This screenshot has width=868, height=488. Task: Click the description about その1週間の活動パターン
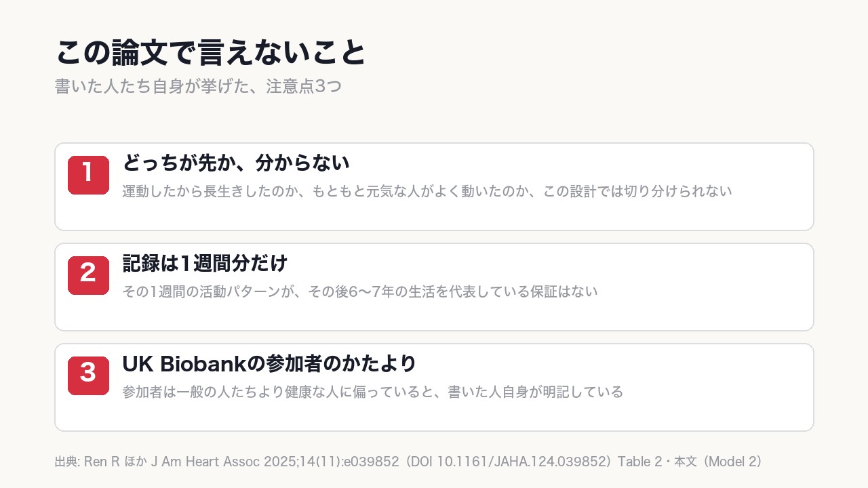click(x=360, y=291)
